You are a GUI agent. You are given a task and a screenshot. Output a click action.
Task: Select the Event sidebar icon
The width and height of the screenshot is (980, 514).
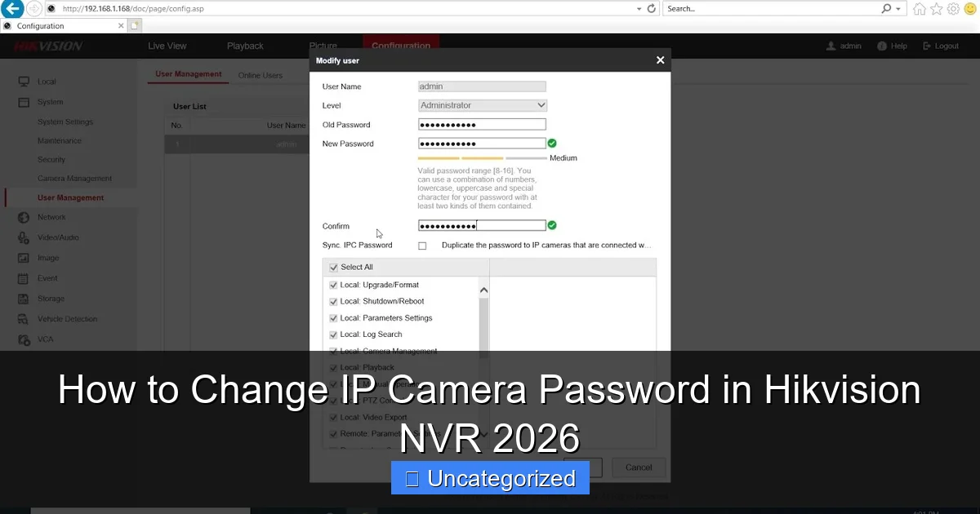pos(24,278)
